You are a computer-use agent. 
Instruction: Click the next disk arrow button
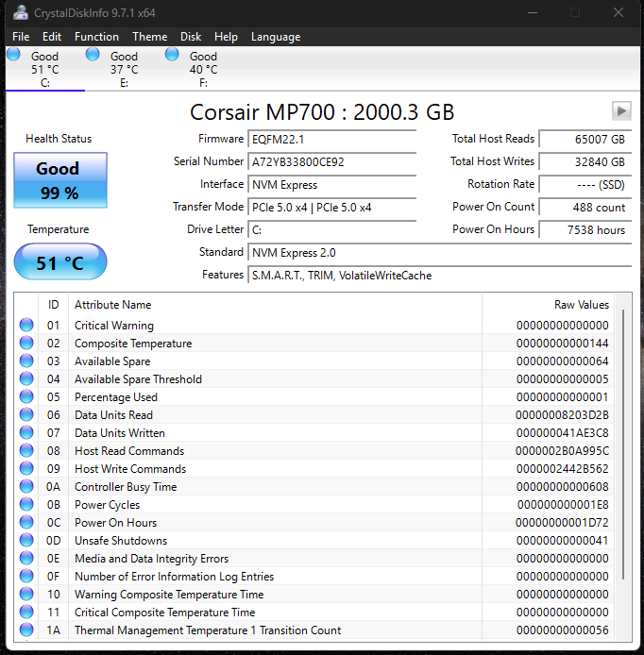[620, 110]
